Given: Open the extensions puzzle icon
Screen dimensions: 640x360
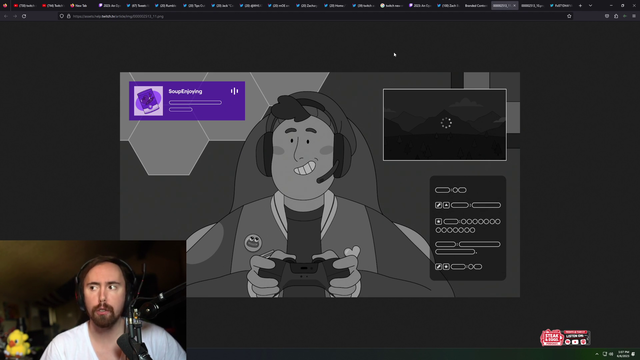Looking at the screenshot, I should [616, 16].
